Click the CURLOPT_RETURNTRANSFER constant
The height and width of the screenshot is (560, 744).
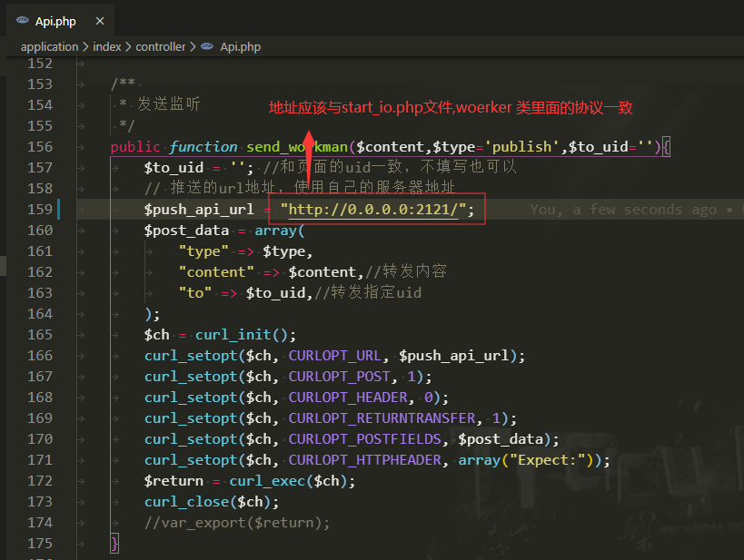click(x=382, y=418)
